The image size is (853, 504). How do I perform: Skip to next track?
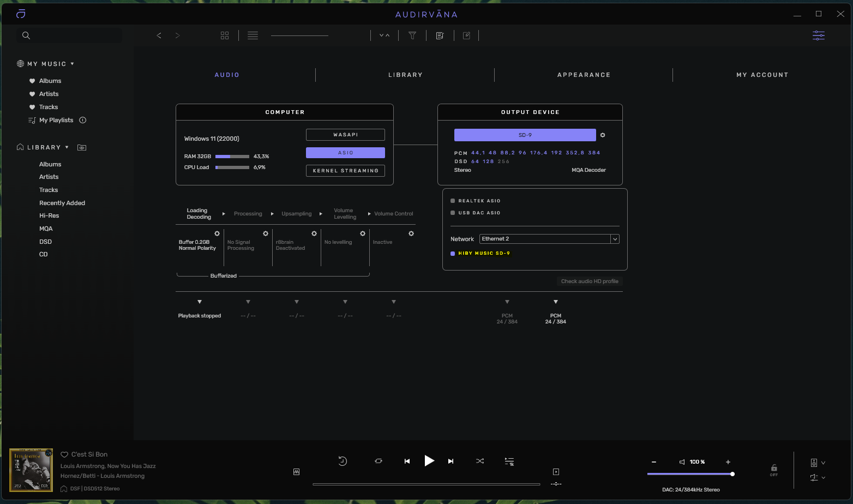click(450, 461)
